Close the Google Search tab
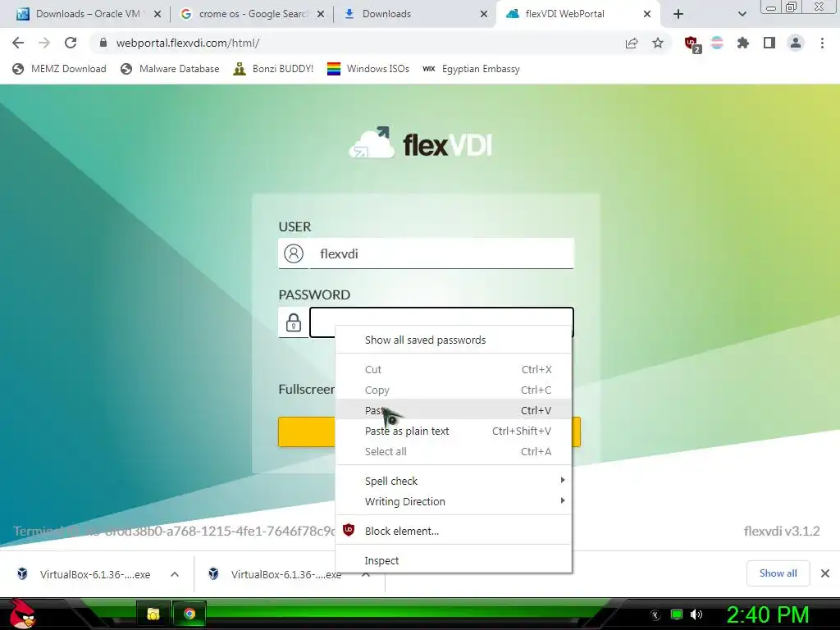 coord(321,14)
